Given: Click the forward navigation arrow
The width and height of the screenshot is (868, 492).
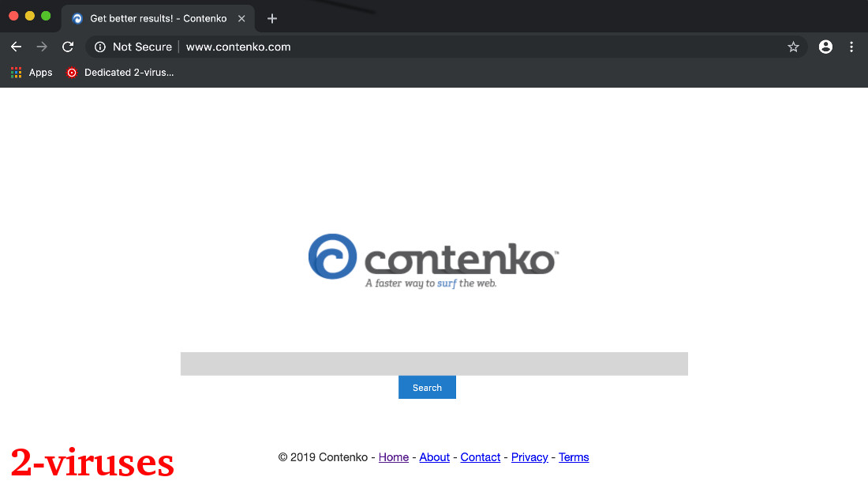Looking at the screenshot, I should (x=42, y=47).
